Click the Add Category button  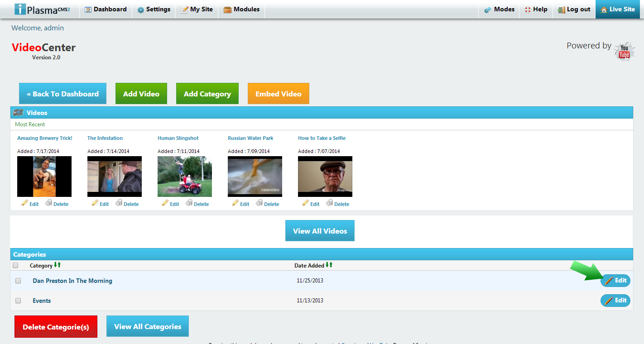tap(207, 94)
